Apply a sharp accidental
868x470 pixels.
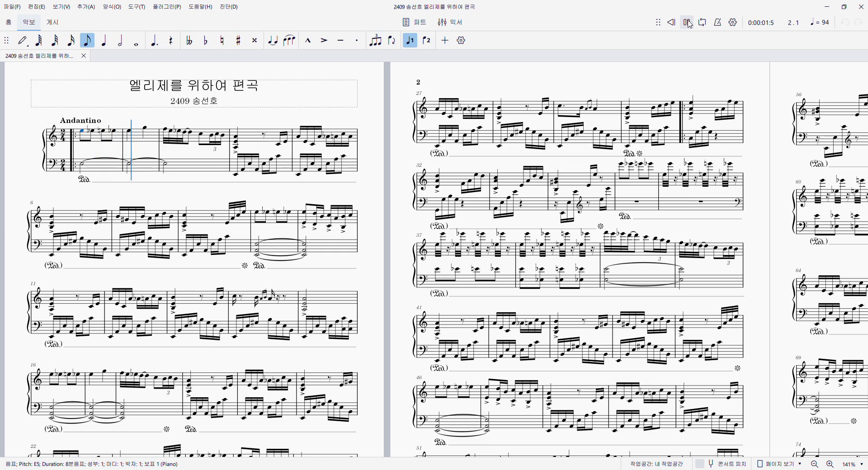coord(238,40)
